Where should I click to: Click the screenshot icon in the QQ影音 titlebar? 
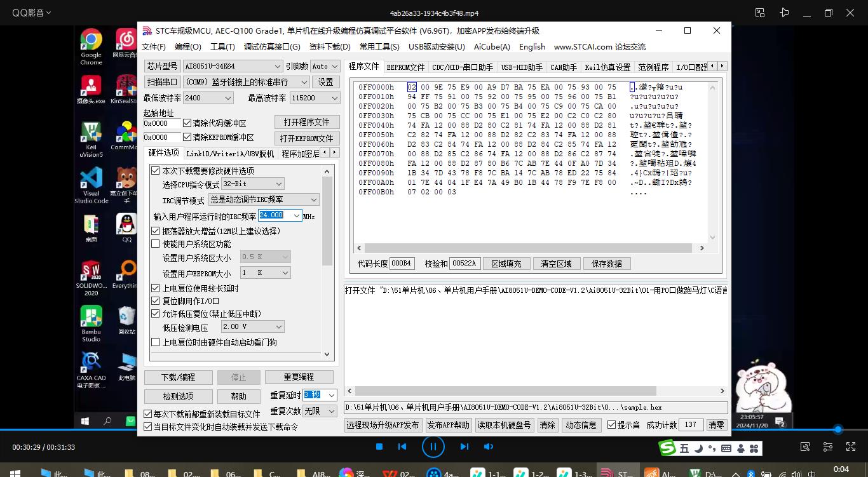(759, 12)
